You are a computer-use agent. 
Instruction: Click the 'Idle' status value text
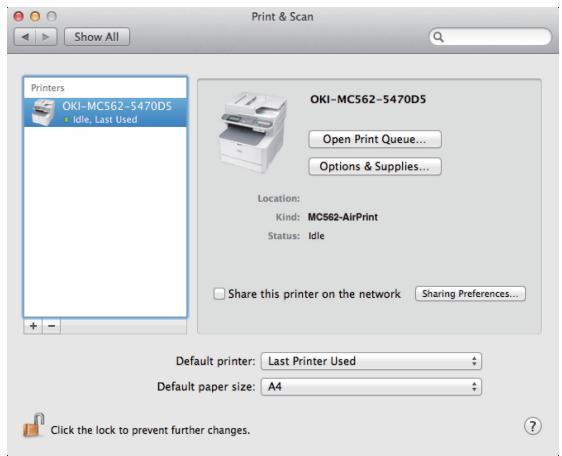click(316, 236)
